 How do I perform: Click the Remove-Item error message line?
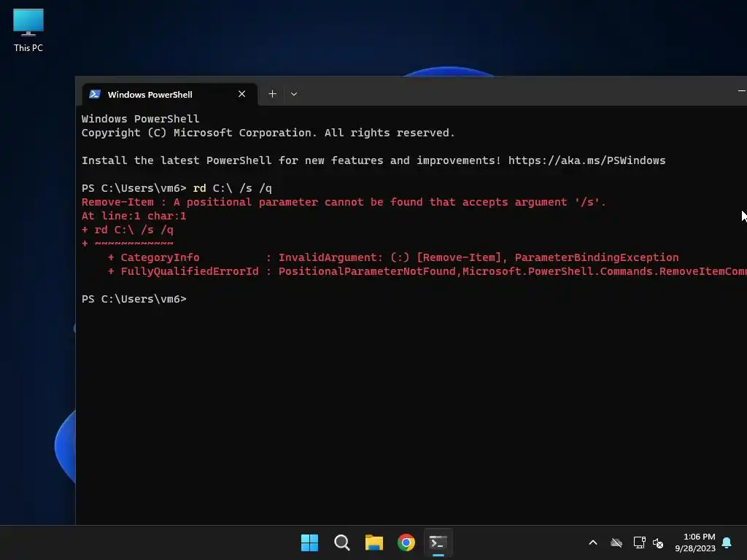344,202
